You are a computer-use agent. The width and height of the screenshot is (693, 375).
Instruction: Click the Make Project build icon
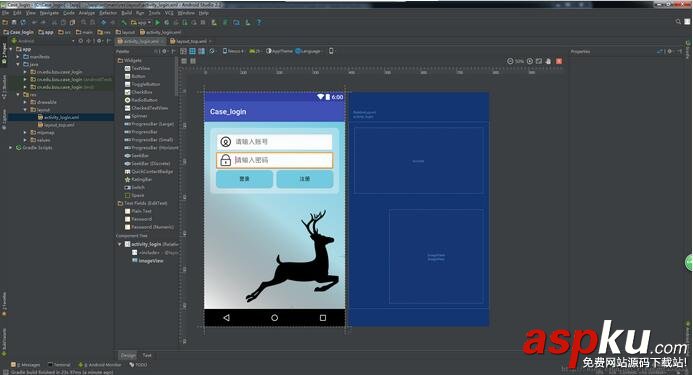point(124,22)
